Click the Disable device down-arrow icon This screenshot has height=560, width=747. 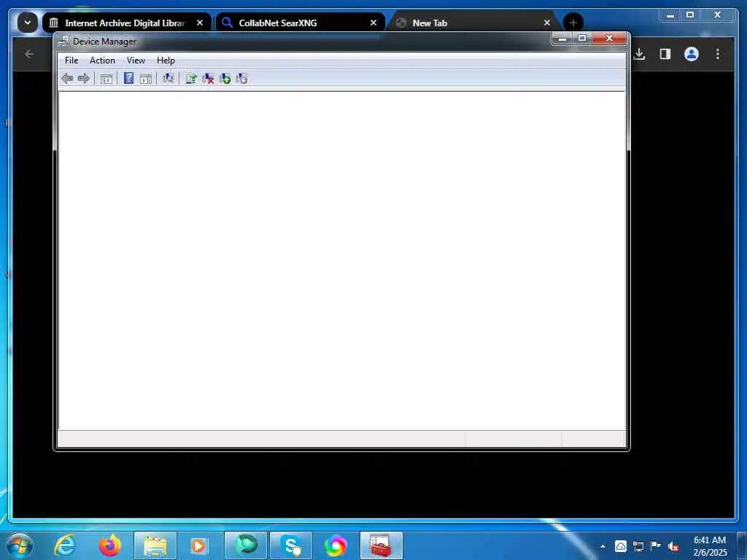click(x=241, y=78)
